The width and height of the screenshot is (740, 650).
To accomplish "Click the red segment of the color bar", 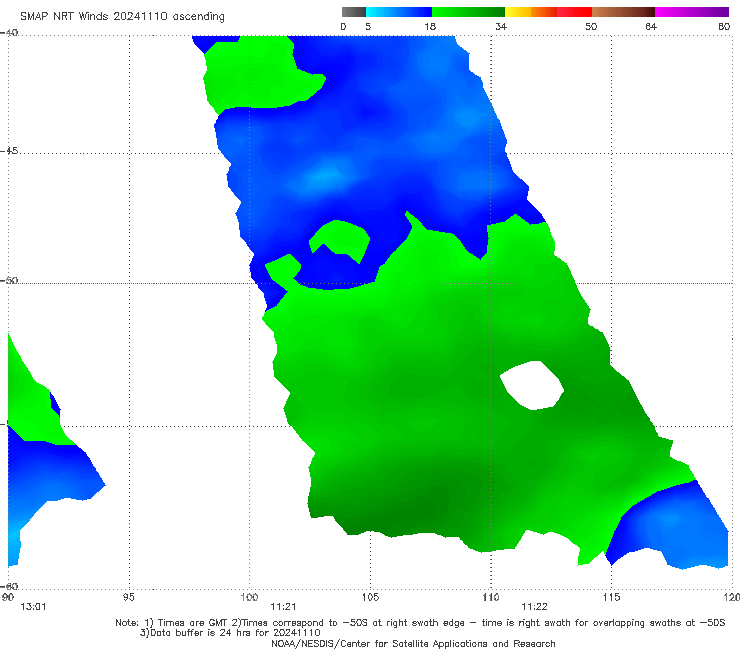I will tap(574, 12).
